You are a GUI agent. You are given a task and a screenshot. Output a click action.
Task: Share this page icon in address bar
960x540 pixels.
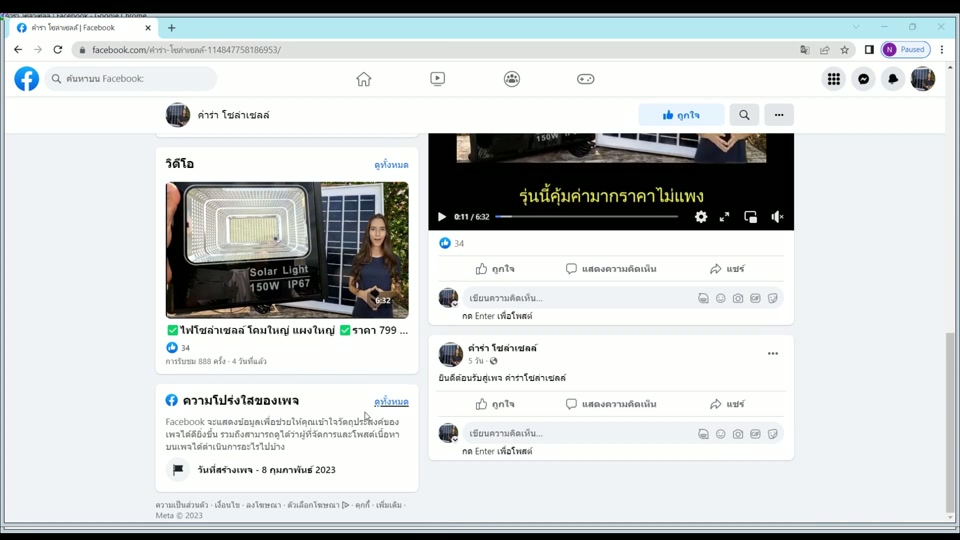825,50
